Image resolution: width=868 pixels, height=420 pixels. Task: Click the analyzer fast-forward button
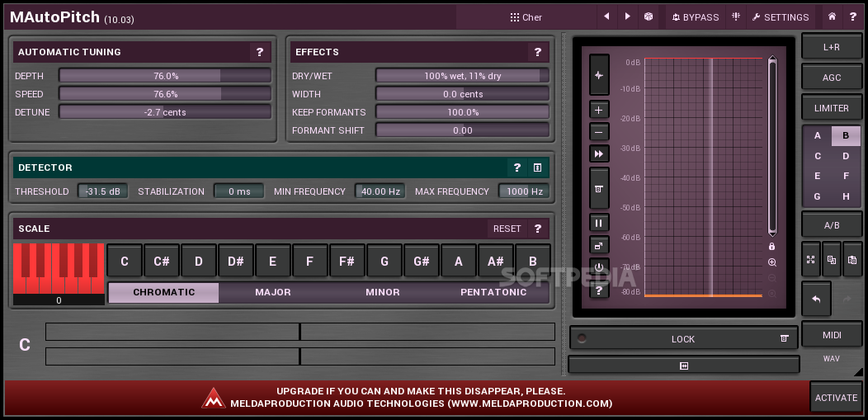click(x=599, y=153)
